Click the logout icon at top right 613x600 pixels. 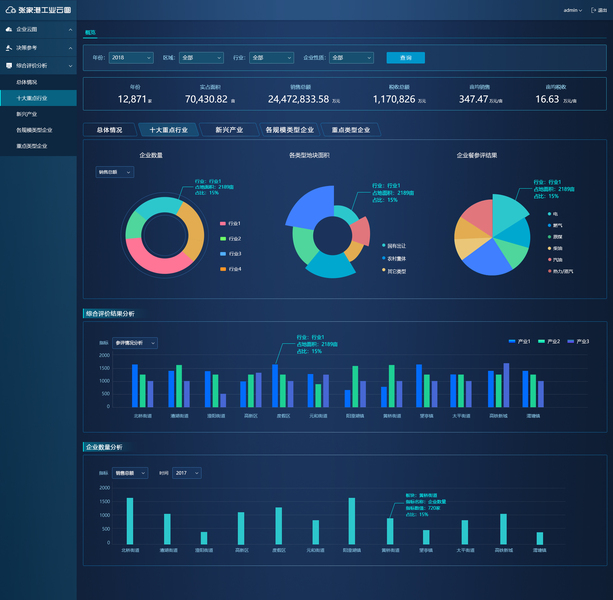pyautogui.click(x=593, y=10)
